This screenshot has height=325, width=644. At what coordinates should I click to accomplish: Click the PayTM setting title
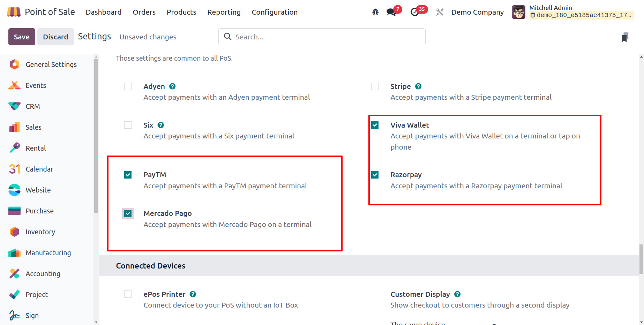(x=155, y=175)
